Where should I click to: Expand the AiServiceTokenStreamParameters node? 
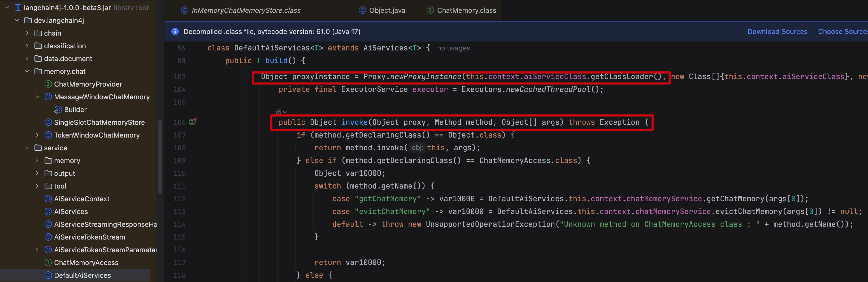[x=37, y=250]
